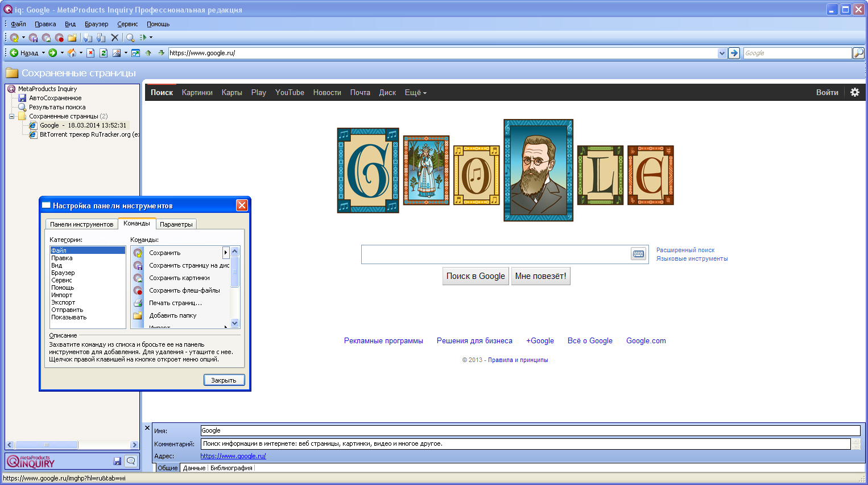Screen dimensions: 868x485
Task: Open the Сервис menu
Action: 127,24
